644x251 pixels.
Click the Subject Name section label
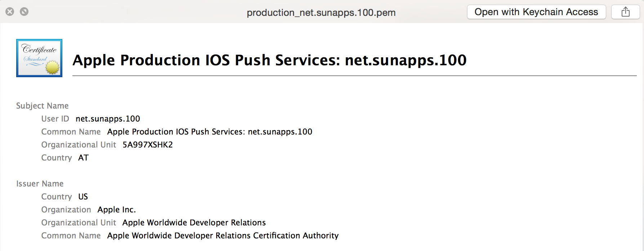coord(42,106)
